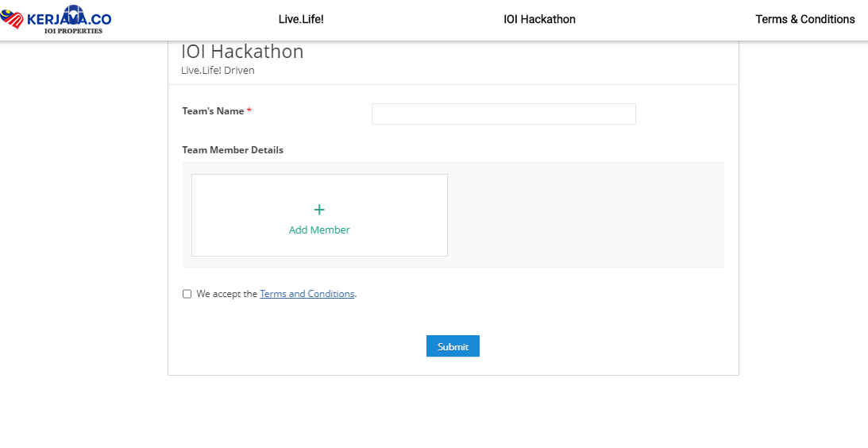This screenshot has height=448, width=868.
Task: Click the Kerjaya.co IOI Properties logo
Action: pyautogui.click(x=56, y=19)
